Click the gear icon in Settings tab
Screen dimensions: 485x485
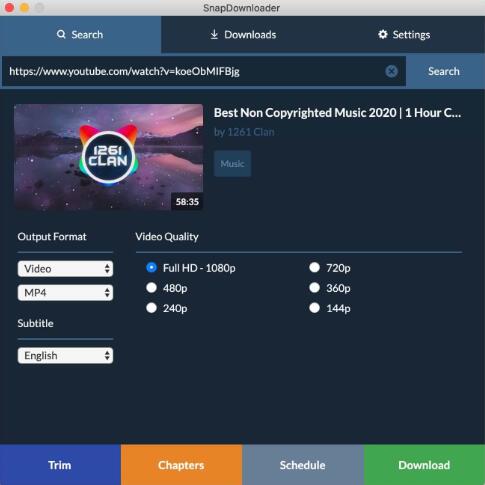[383, 34]
